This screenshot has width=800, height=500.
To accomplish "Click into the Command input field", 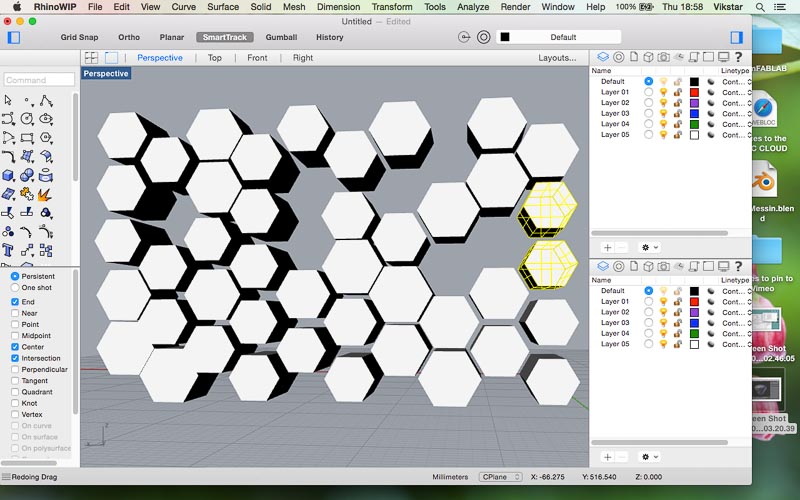I will 39,80.
